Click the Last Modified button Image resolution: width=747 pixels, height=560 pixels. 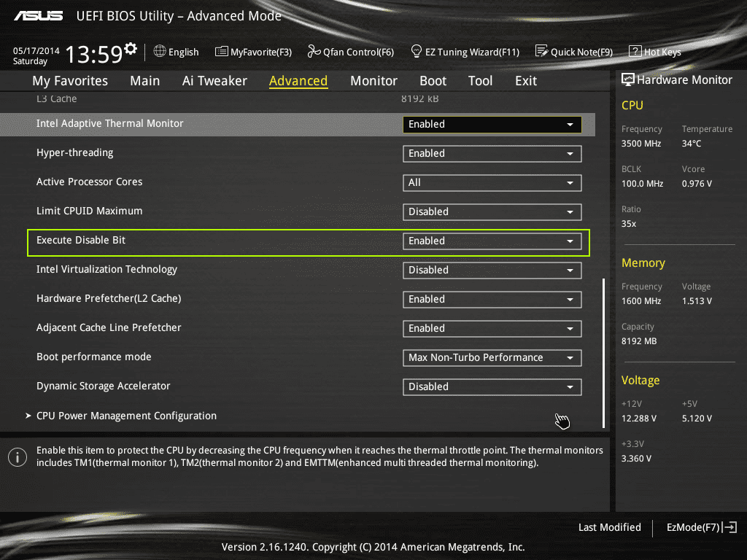tap(609, 527)
